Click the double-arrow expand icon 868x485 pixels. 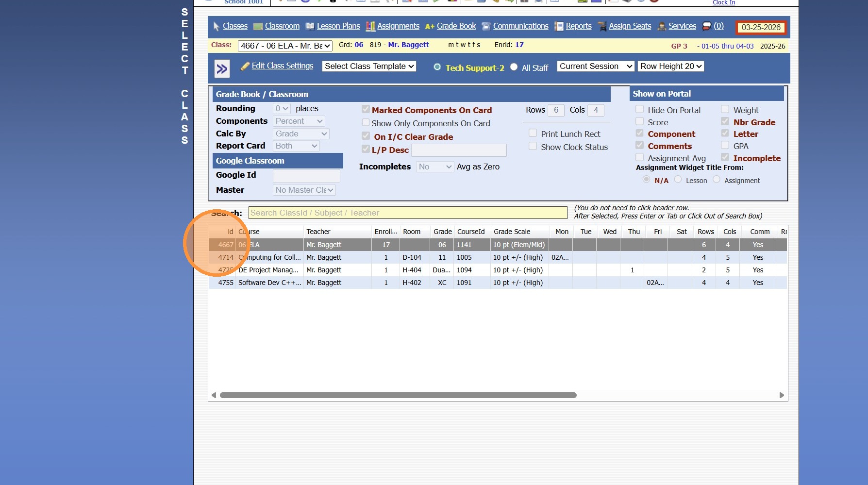tap(222, 69)
